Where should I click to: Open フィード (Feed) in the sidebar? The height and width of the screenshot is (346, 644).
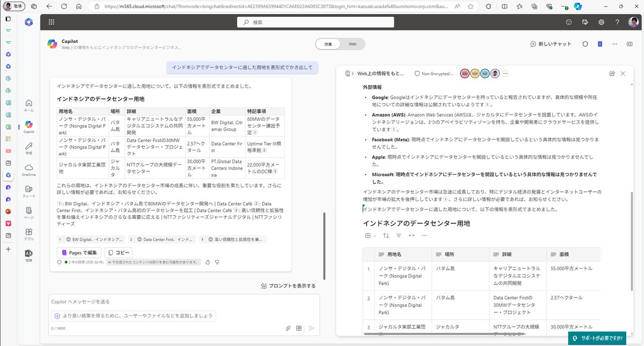click(x=29, y=192)
